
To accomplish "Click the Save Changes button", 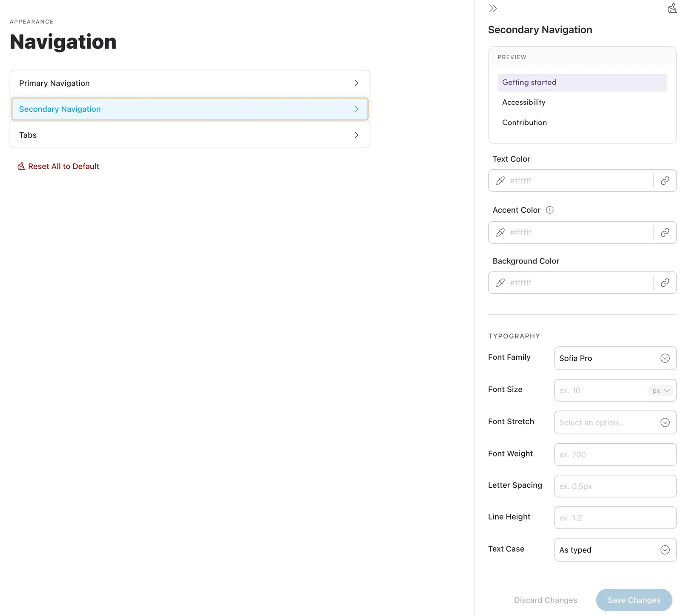I will (634, 600).
